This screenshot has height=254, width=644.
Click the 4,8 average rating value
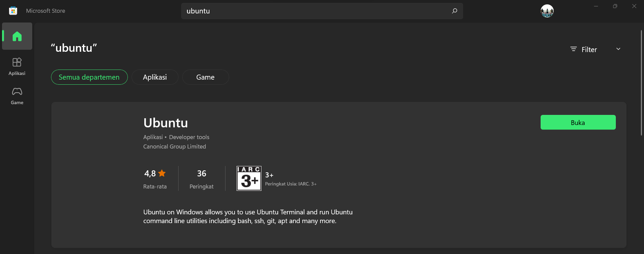pyautogui.click(x=150, y=173)
